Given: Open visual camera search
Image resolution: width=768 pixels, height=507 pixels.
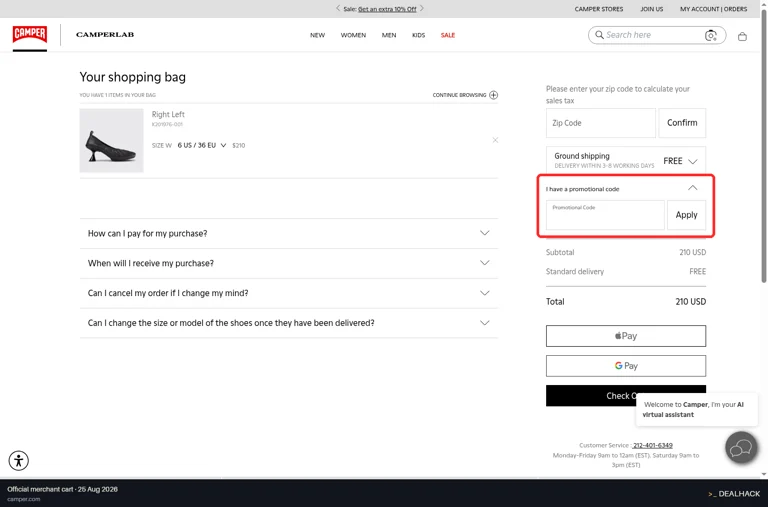Looking at the screenshot, I should point(711,35).
